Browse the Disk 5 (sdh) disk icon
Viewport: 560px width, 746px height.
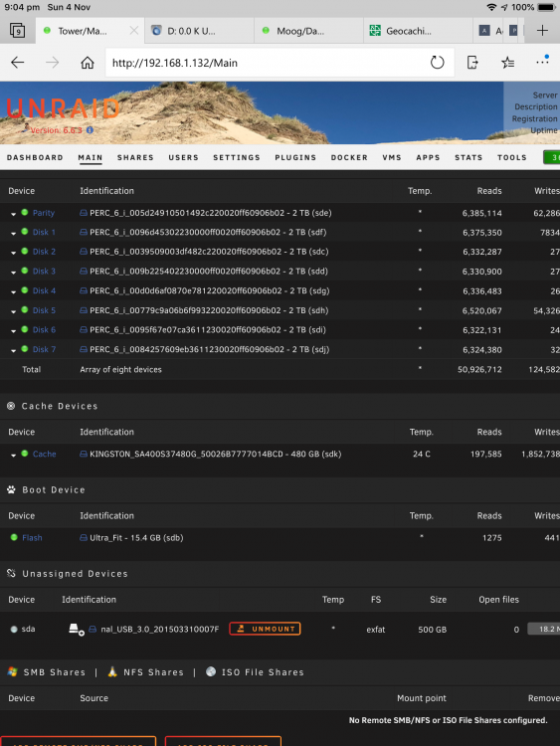[84, 310]
